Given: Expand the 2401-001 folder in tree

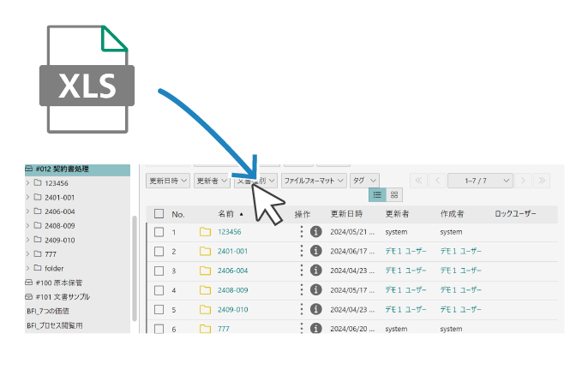Looking at the screenshot, I should click(27, 197).
